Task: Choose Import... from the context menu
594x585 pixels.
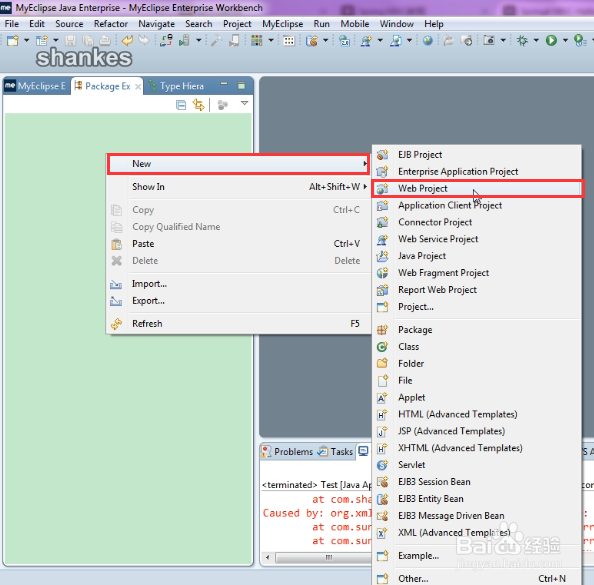Action: coord(238,284)
